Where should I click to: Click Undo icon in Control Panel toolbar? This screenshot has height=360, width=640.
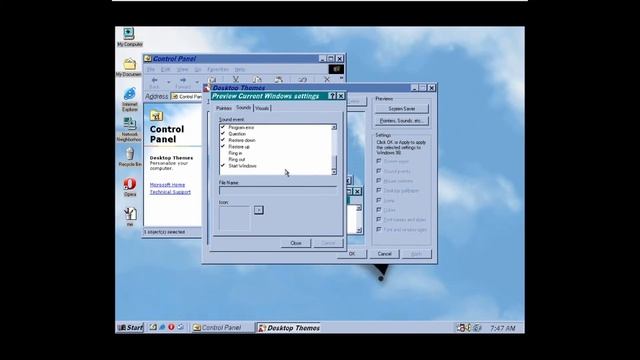(302, 79)
